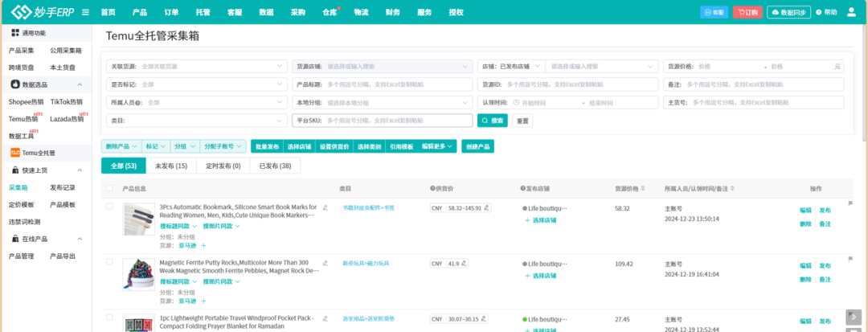
Task: Open 关联货源 dropdown
Action: [x=196, y=67]
